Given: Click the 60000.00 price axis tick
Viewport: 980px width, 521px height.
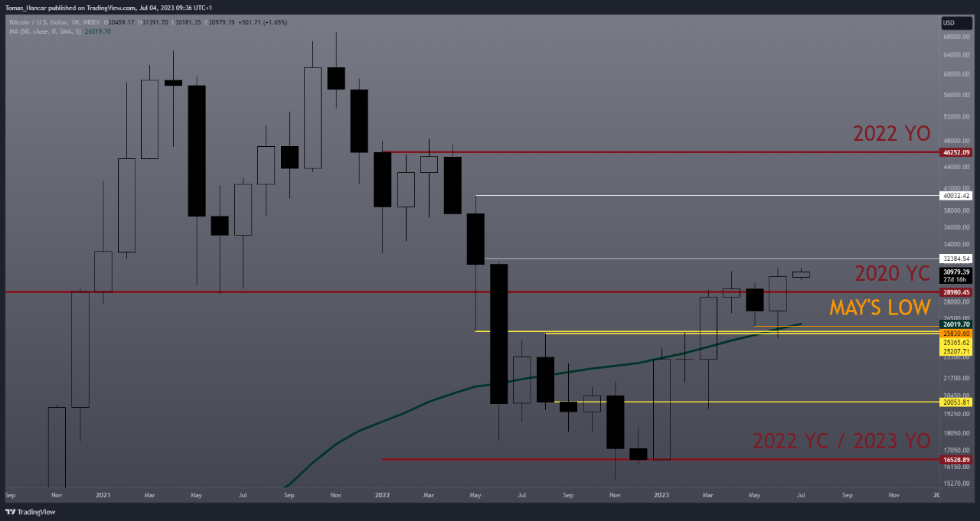Looking at the screenshot, I should (956, 75).
